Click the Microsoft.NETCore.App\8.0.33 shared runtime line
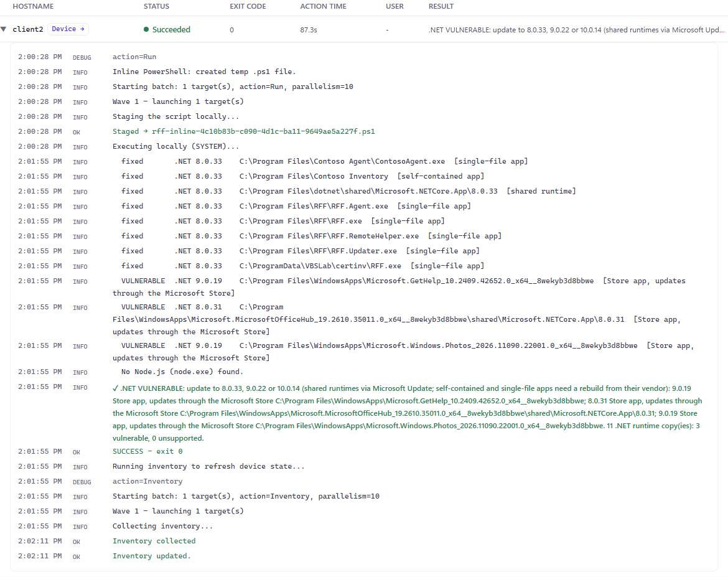Image resolution: width=728 pixels, height=577 pixels. click(x=348, y=191)
